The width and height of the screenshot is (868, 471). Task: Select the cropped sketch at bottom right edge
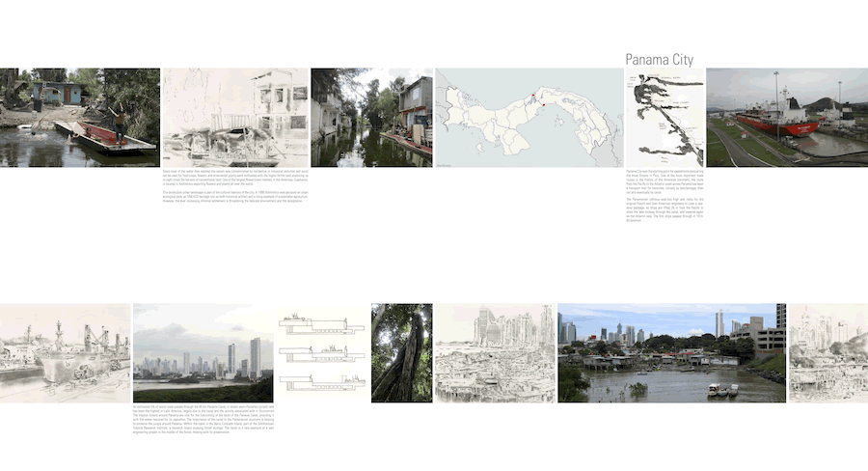click(x=827, y=353)
